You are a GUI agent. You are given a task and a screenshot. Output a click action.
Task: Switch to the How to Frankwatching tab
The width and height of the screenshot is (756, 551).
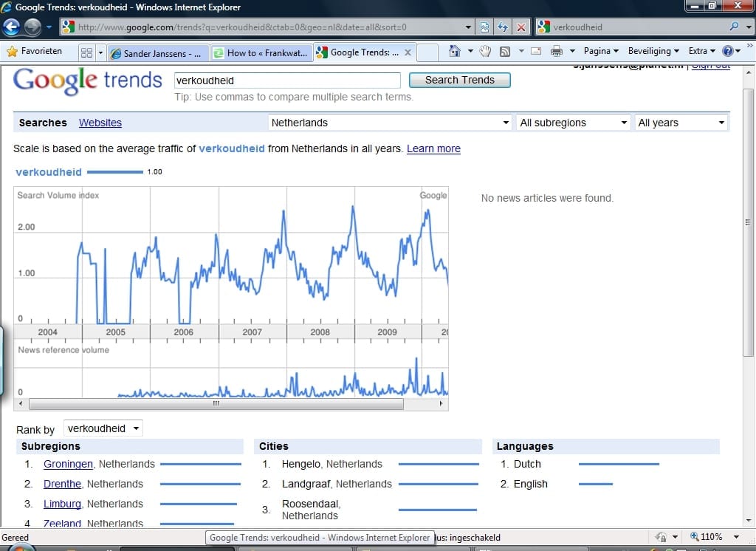tap(260, 52)
